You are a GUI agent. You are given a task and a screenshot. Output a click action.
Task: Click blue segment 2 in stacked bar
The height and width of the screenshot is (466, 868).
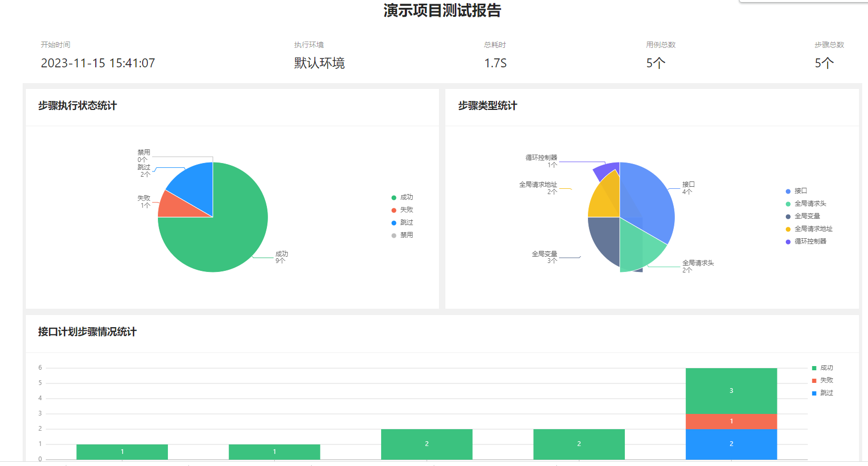731,444
